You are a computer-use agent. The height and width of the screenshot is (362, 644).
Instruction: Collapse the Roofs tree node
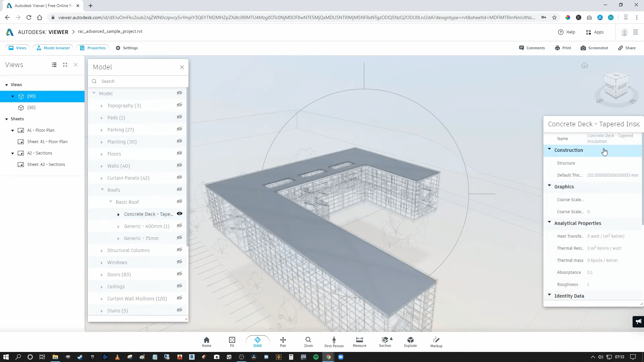(102, 190)
